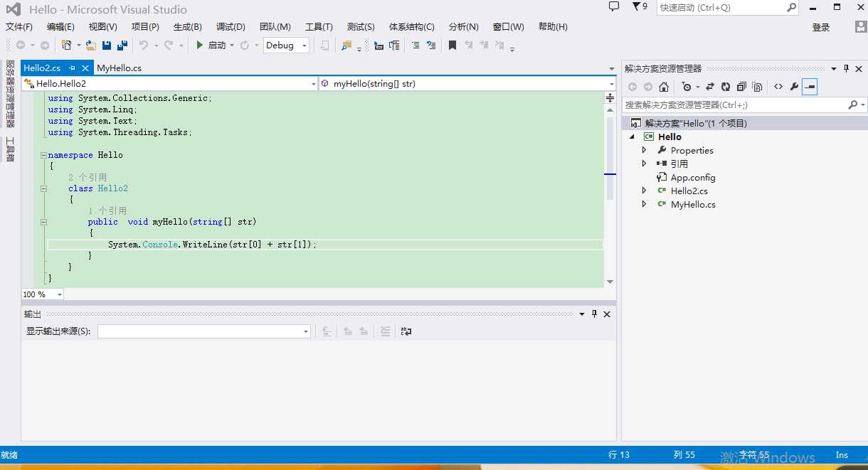Expand the Properties node
Viewport: 868px width, 470px height.
click(x=645, y=151)
